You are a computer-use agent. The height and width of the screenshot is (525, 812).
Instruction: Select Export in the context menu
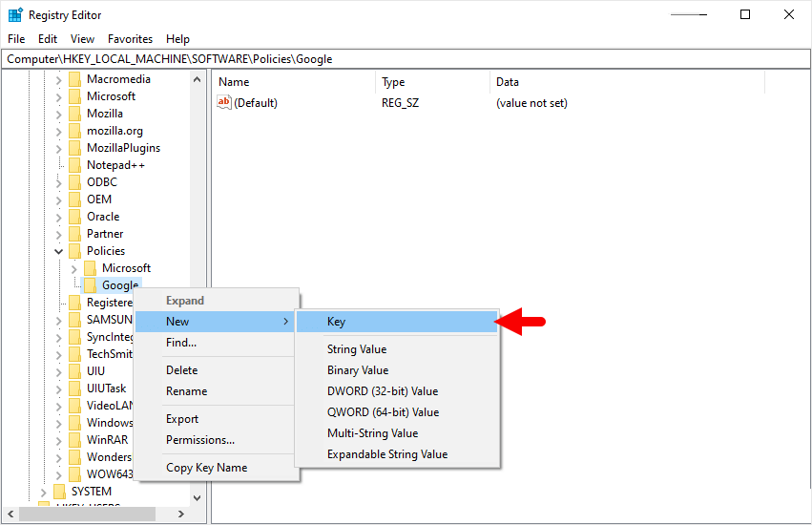click(x=217, y=419)
